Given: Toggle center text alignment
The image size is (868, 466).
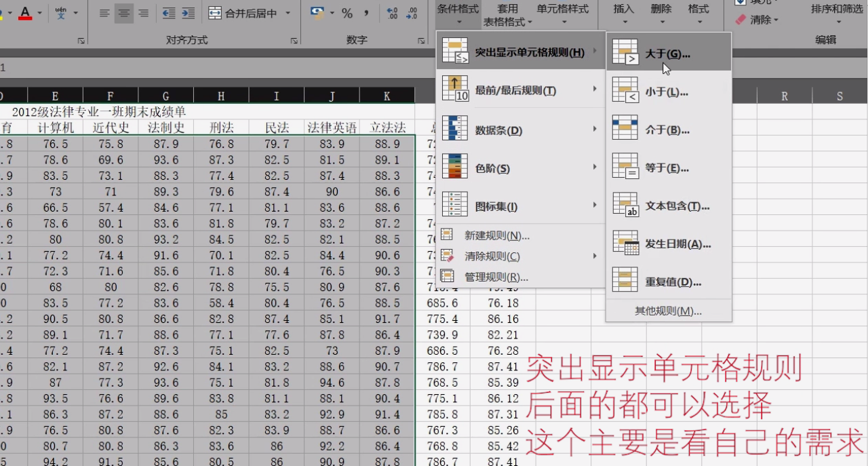Looking at the screenshot, I should pyautogui.click(x=124, y=12).
